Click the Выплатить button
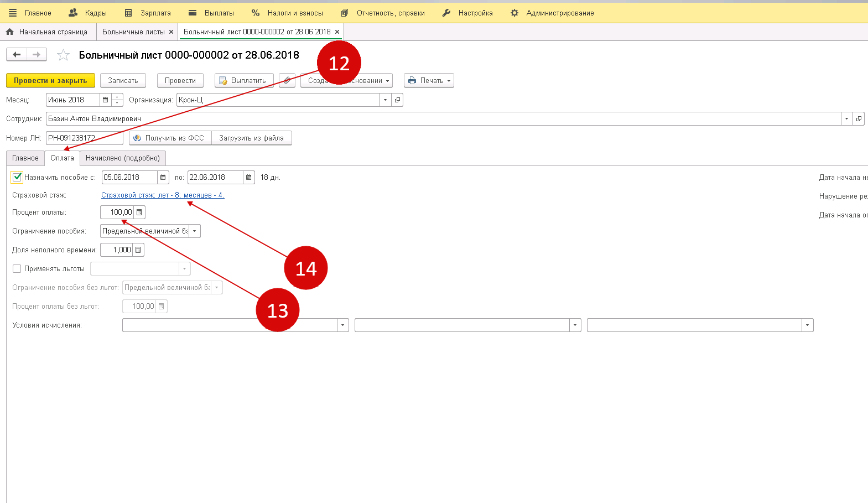 [244, 80]
